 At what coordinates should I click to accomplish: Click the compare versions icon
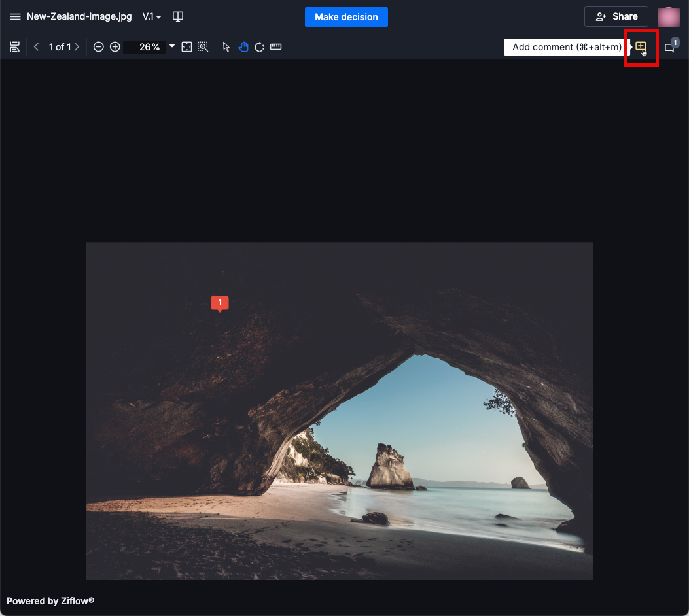[x=177, y=17]
